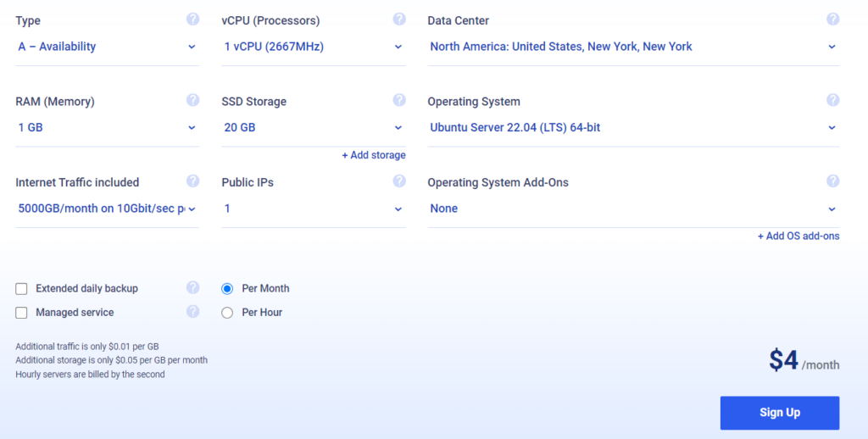The width and height of the screenshot is (868, 439).
Task: Enable Extended daily backup checkbox
Action: (22, 289)
